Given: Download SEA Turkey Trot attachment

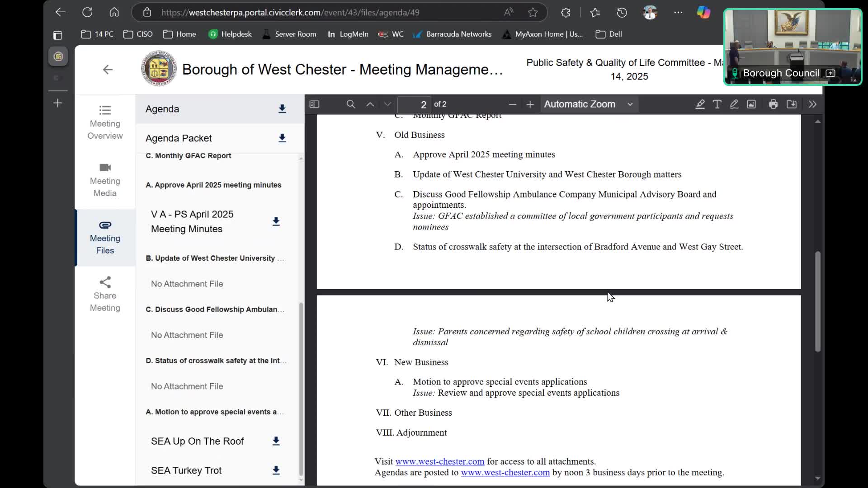Looking at the screenshot, I should coord(276,470).
